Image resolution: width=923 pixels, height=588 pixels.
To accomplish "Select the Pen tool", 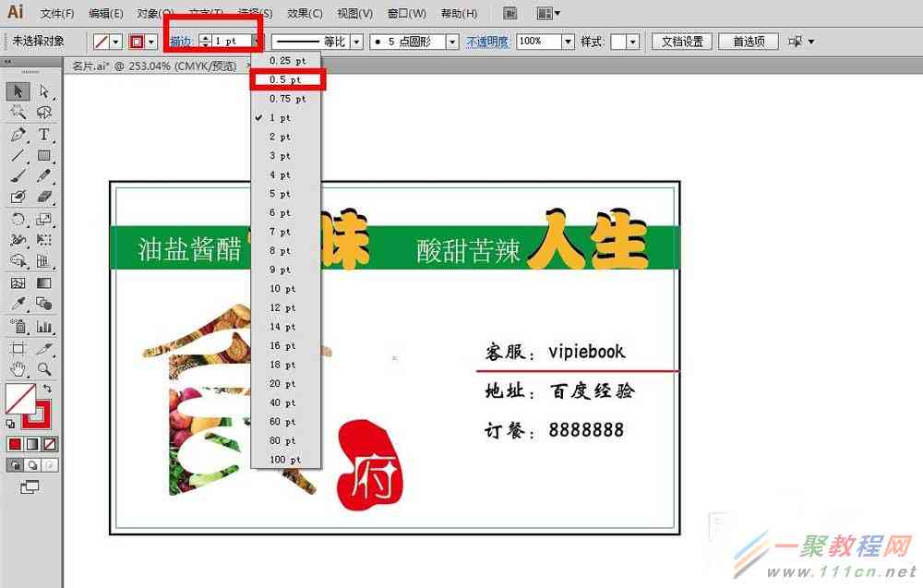I will 18,134.
